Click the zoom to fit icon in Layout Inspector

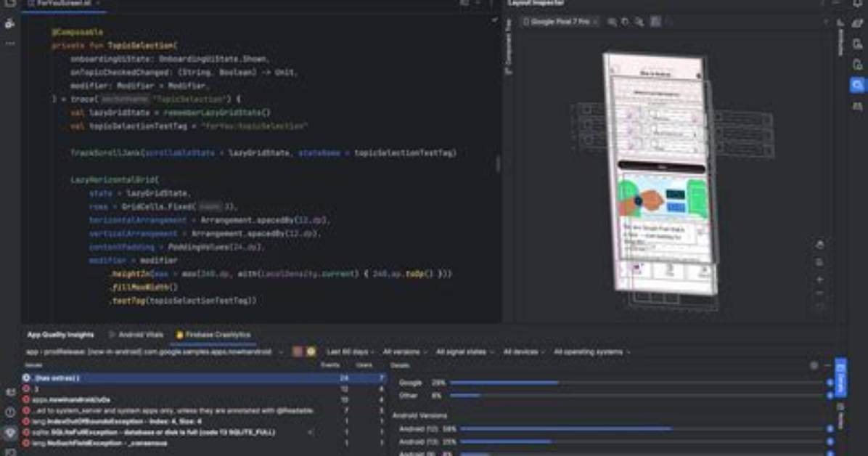point(820,307)
